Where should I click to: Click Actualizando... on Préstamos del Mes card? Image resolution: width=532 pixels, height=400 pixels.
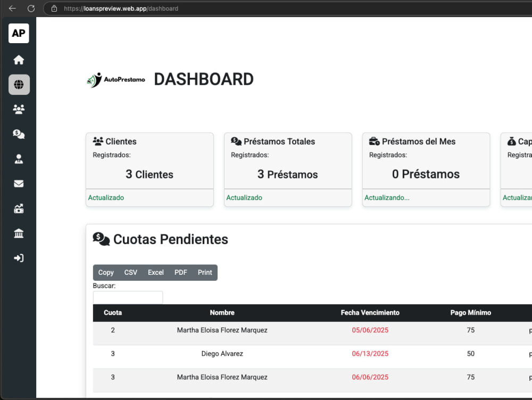387,198
